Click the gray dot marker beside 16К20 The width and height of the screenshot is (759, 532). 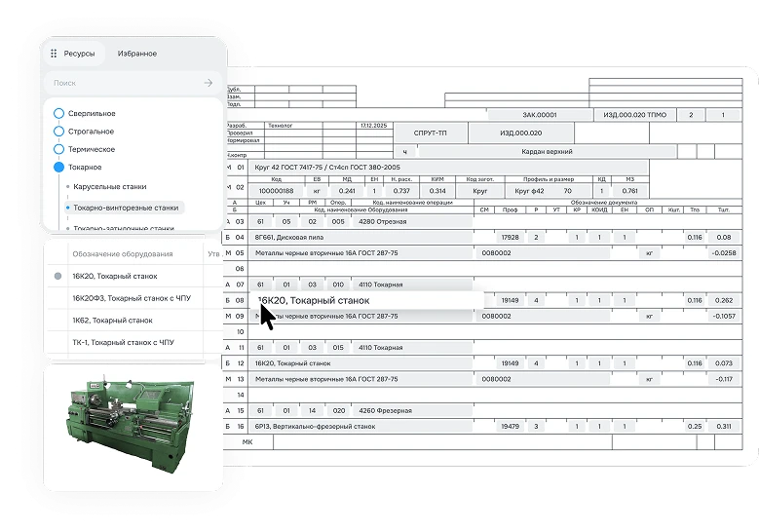tap(58, 277)
